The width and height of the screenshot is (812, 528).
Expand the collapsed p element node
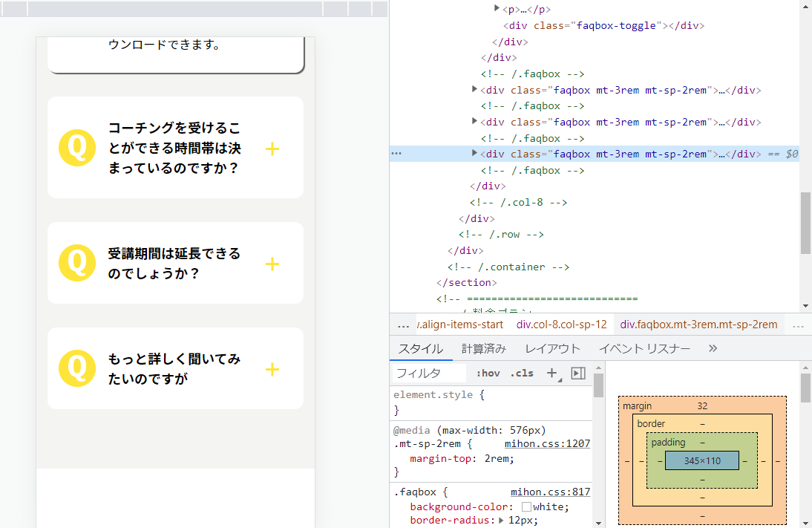click(497, 9)
